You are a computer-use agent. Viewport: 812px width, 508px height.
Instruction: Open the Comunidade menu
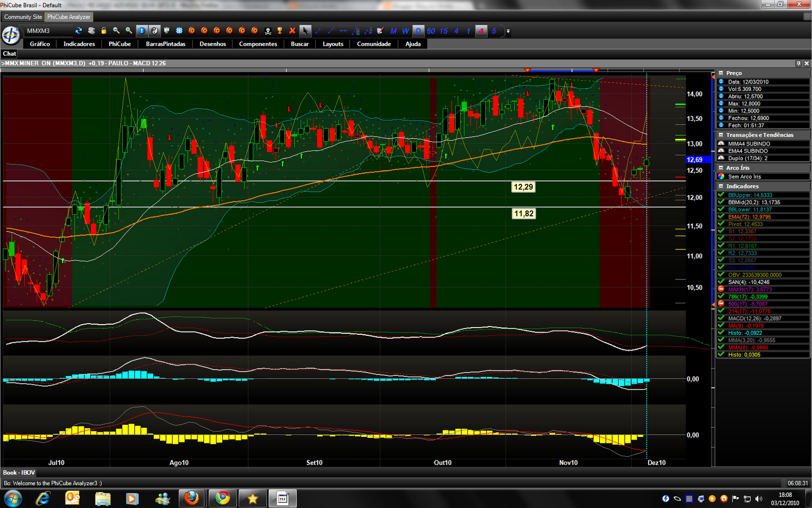[x=374, y=44]
